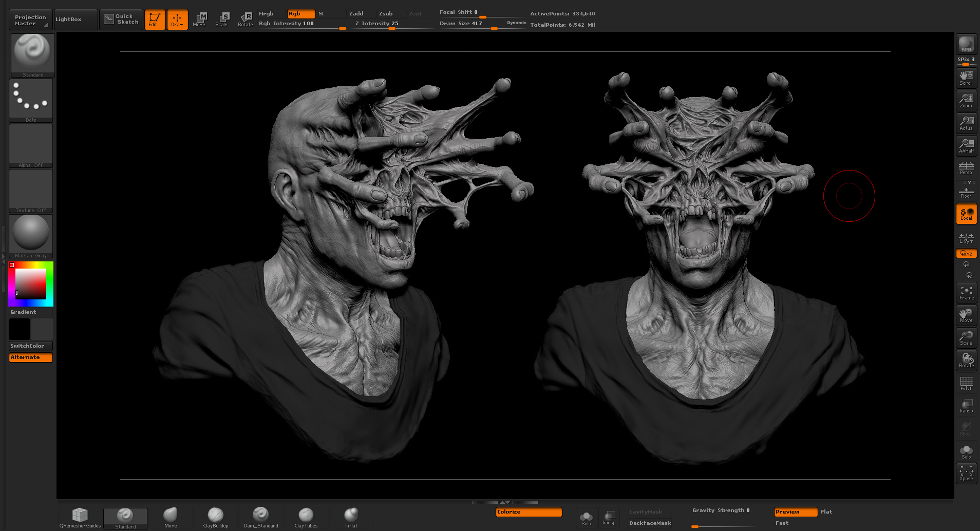Viewport: 980px width, 531px height.
Task: Enable Zsub sculpt mode
Action: [x=391, y=14]
